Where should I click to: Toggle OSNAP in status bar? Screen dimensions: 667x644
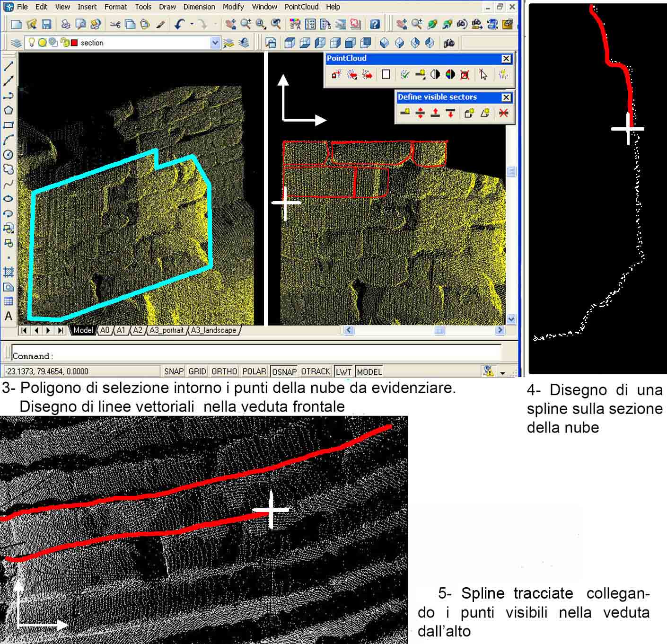pyautogui.click(x=284, y=371)
